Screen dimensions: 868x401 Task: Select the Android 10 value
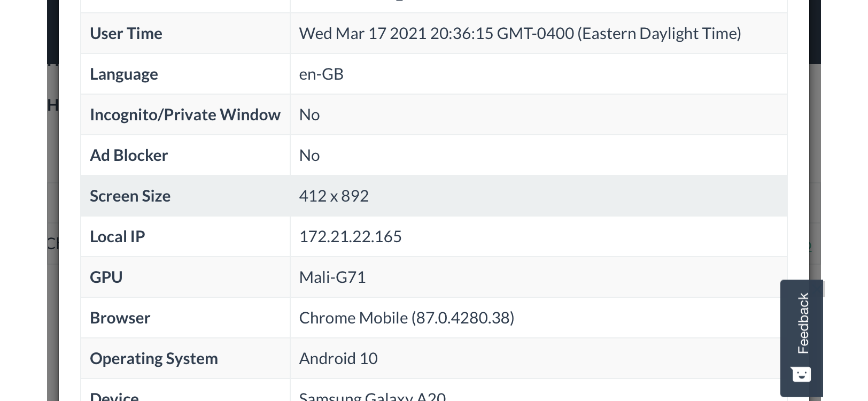pyautogui.click(x=338, y=359)
